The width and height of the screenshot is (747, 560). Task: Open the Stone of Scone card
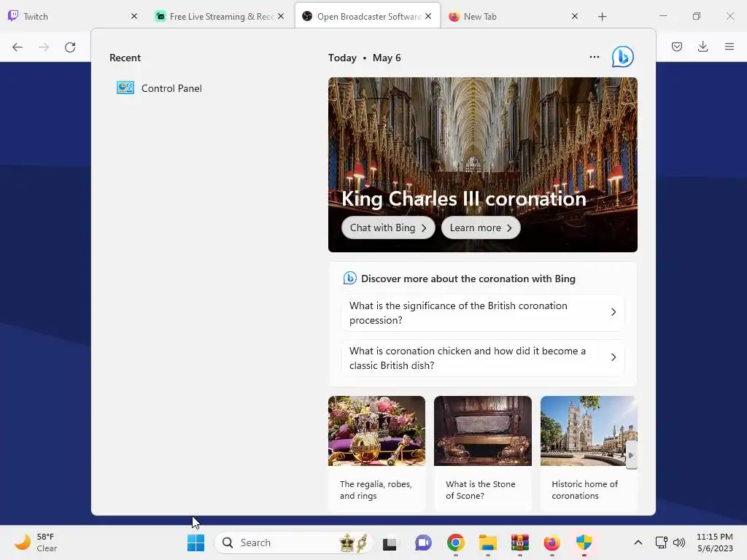click(x=483, y=454)
